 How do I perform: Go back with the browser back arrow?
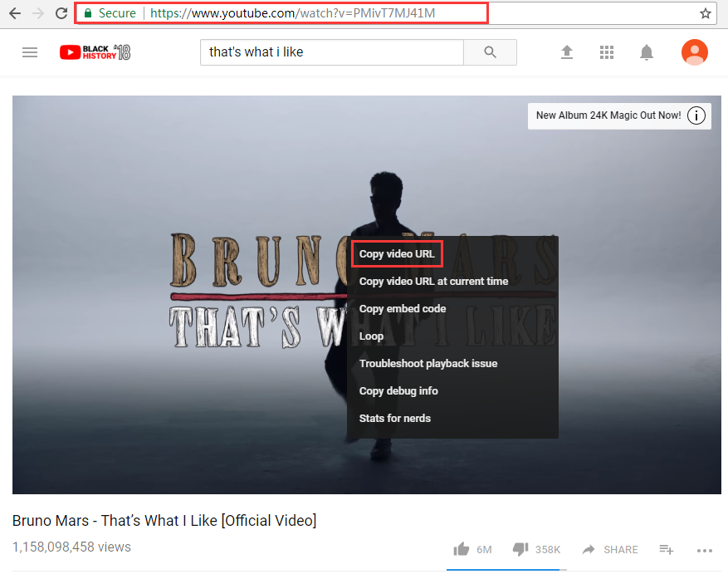pyautogui.click(x=15, y=13)
